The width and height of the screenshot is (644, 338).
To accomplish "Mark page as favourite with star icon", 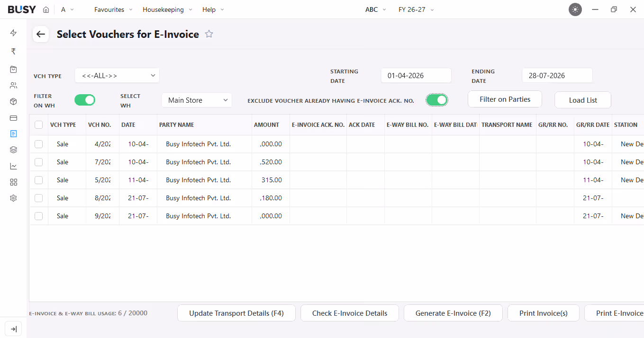I will coord(209,34).
